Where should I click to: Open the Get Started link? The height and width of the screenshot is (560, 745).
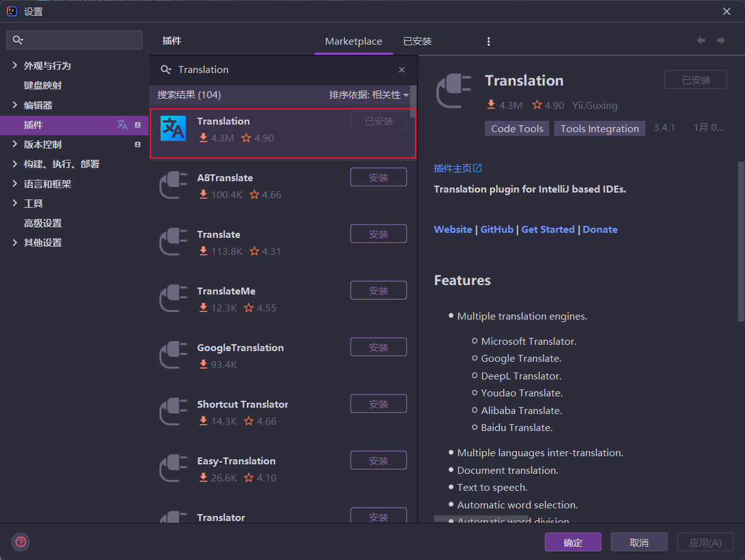pyautogui.click(x=548, y=229)
